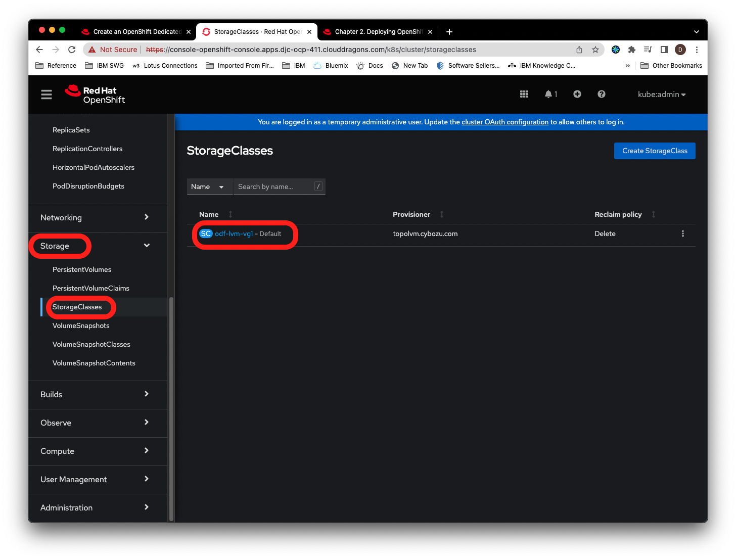The image size is (736, 560).
Task: Open the Other Bookmarks folder
Action: (671, 66)
